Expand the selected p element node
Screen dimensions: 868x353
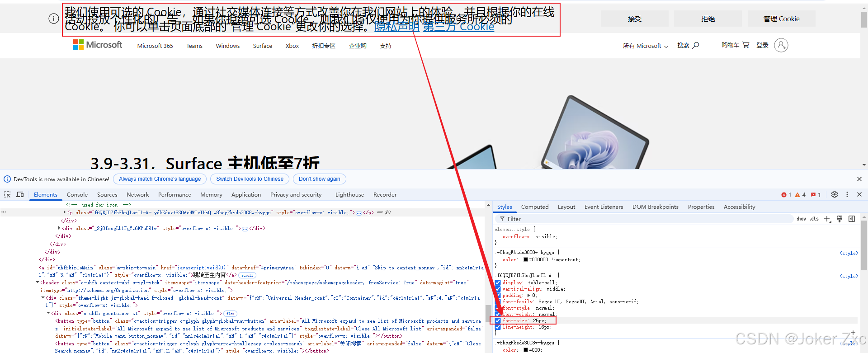[x=65, y=212]
